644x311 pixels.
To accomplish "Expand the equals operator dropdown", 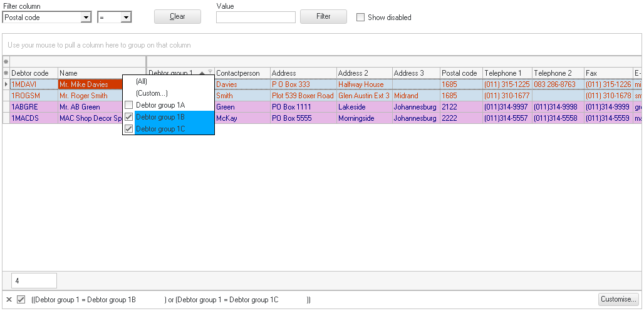I will (x=126, y=18).
